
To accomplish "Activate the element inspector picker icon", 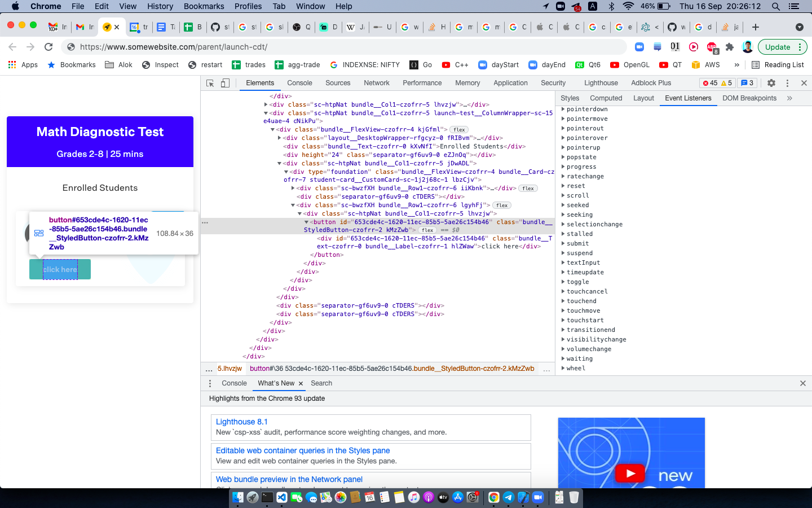I will 210,83.
